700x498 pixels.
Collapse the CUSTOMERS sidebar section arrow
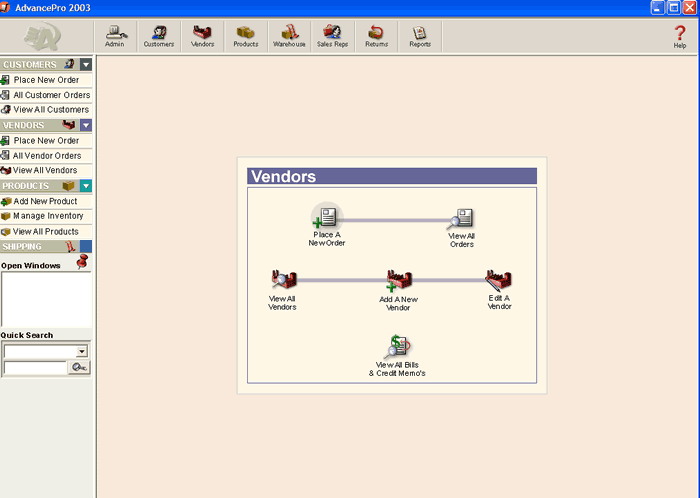point(86,65)
